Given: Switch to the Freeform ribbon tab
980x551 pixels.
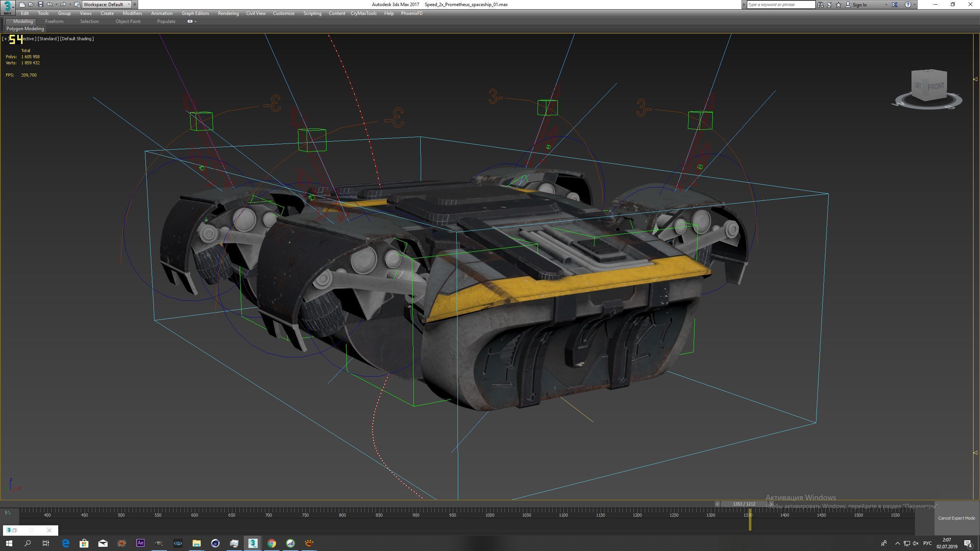Looking at the screenshot, I should pos(54,21).
